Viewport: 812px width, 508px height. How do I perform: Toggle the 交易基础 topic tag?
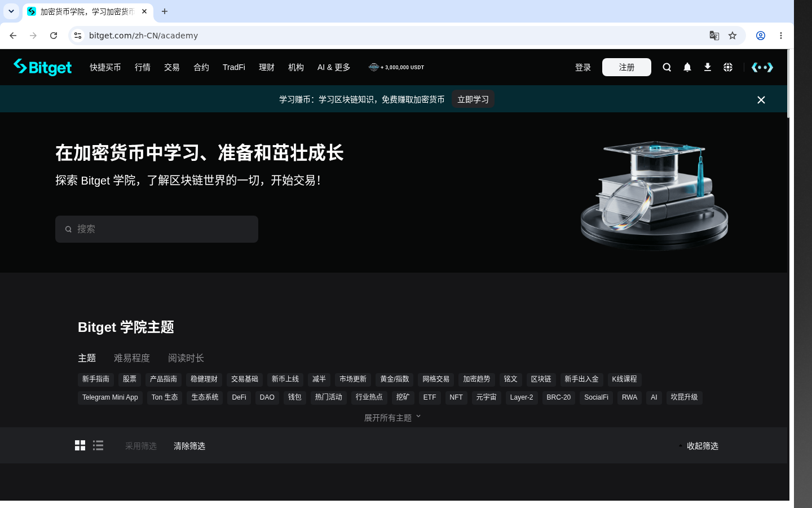pyautogui.click(x=245, y=379)
